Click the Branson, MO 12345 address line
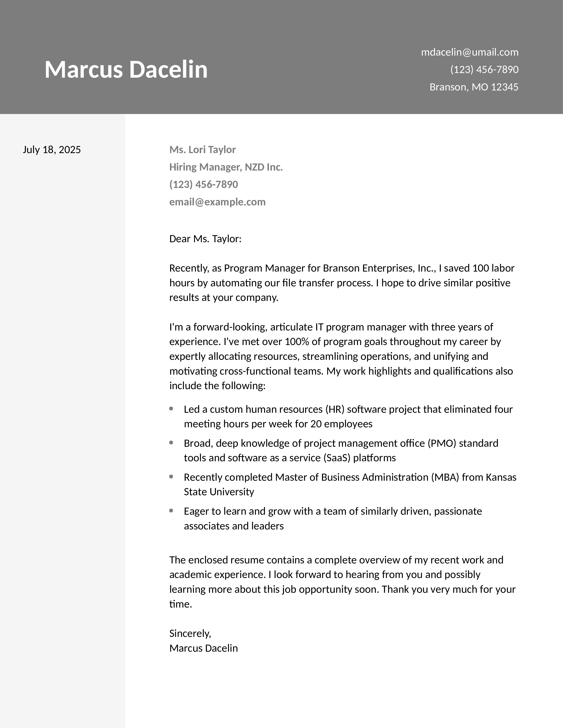The width and height of the screenshot is (563, 728). pyautogui.click(x=474, y=87)
